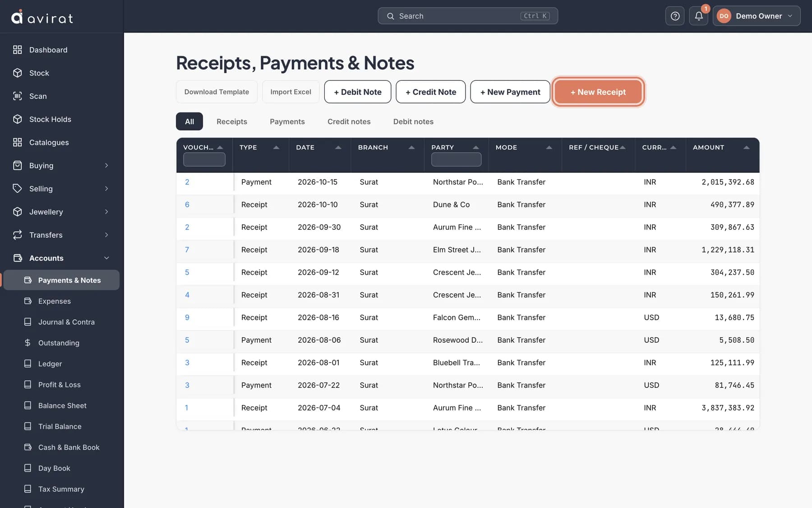This screenshot has height=508, width=812.
Task: Click the Selling tag icon
Action: [18, 188]
